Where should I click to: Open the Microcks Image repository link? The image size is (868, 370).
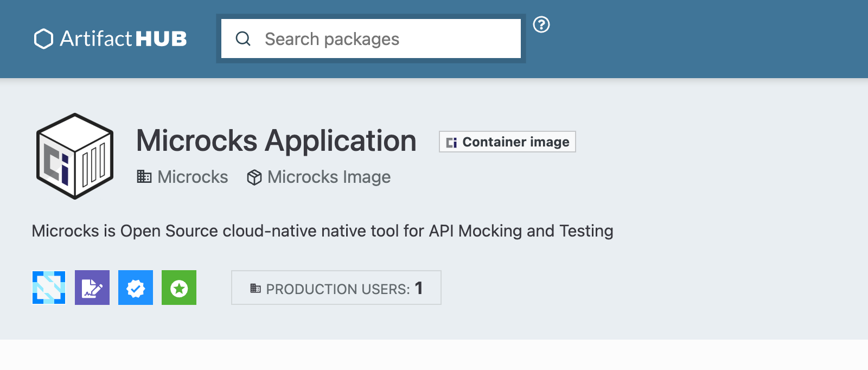click(x=329, y=177)
